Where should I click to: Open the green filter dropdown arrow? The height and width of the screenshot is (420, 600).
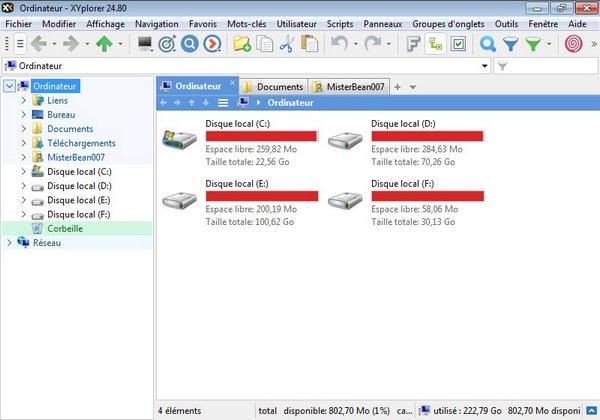point(549,44)
